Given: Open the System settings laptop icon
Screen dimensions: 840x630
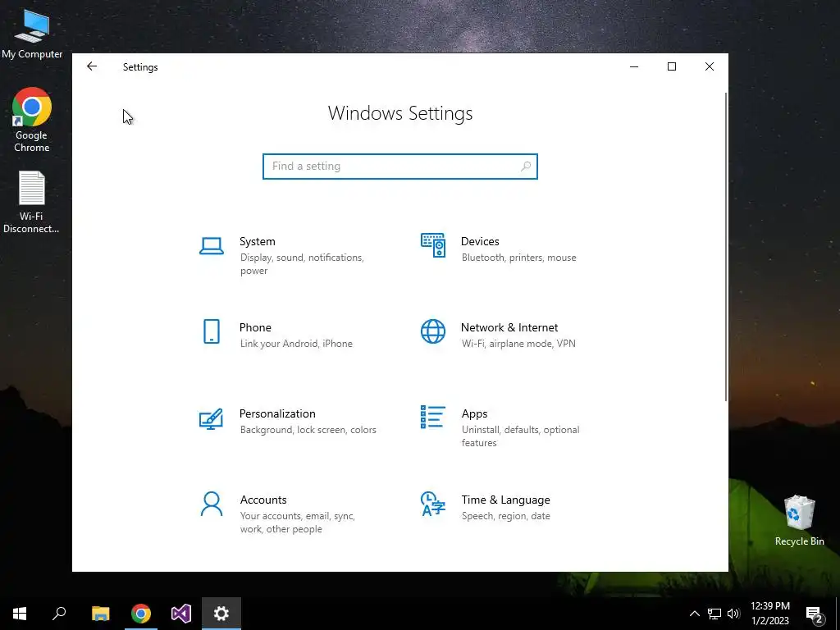Looking at the screenshot, I should point(212,246).
